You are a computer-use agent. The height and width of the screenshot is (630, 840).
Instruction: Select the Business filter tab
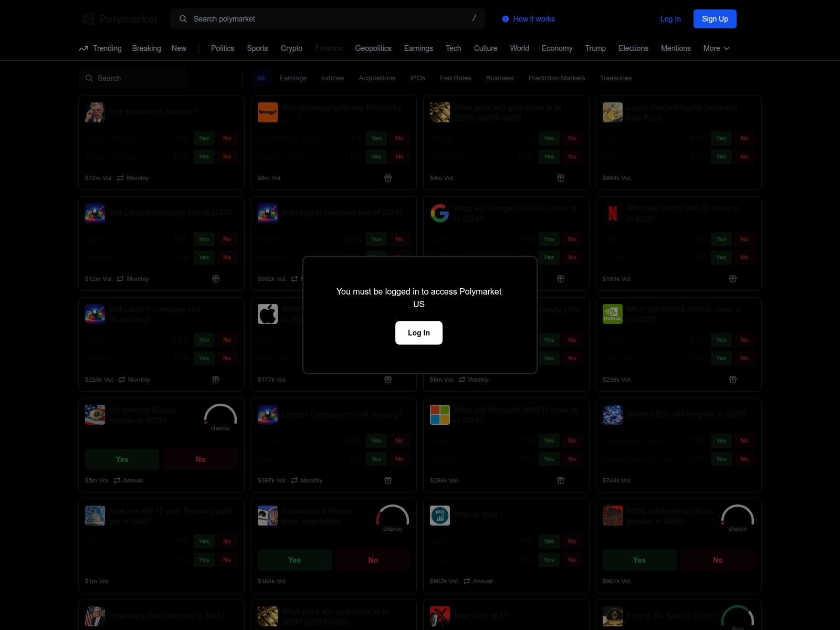click(x=500, y=78)
